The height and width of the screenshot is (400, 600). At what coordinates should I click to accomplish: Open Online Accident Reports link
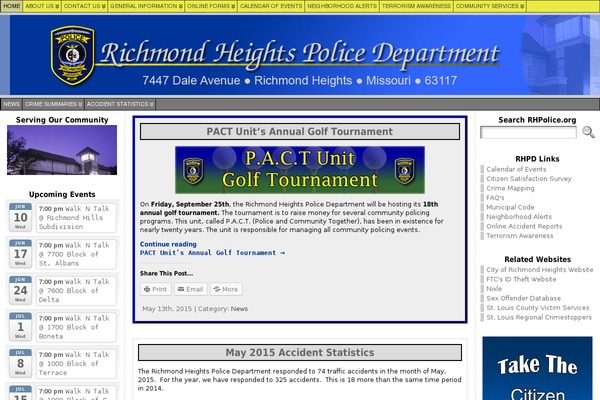[x=524, y=226]
